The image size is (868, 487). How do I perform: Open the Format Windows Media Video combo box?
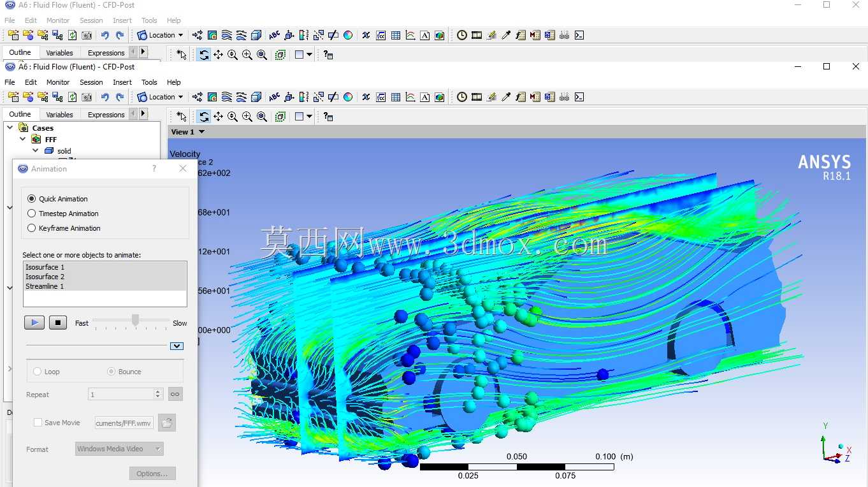119,449
